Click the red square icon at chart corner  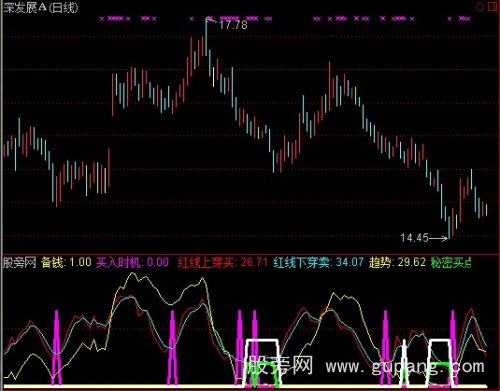[492, 6]
